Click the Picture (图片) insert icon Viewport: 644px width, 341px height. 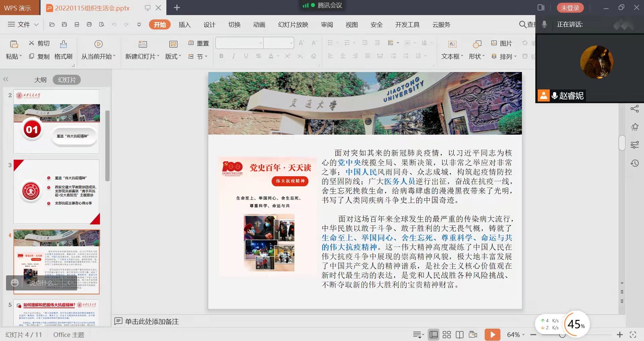pos(494,43)
